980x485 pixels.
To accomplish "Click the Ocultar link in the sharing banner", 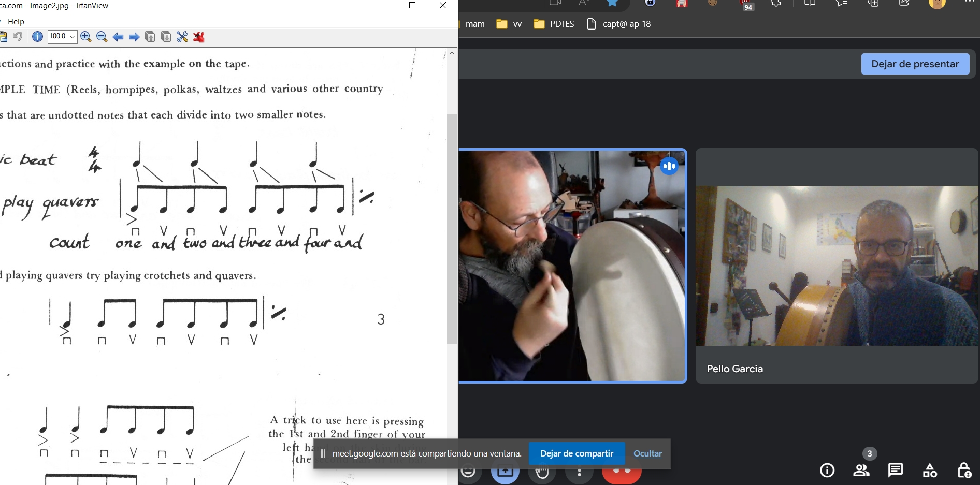I will tap(647, 453).
